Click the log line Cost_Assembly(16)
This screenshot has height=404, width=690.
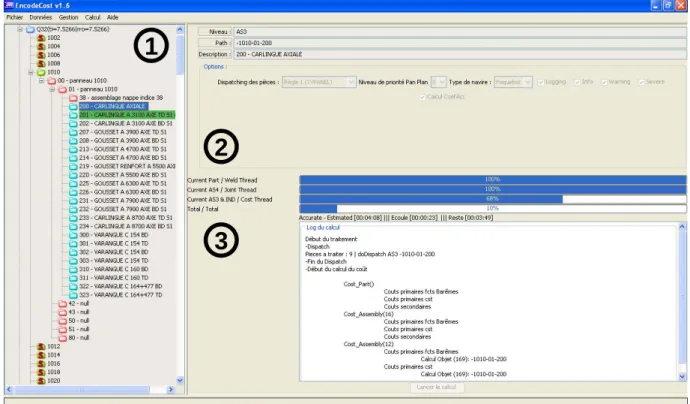(368, 315)
